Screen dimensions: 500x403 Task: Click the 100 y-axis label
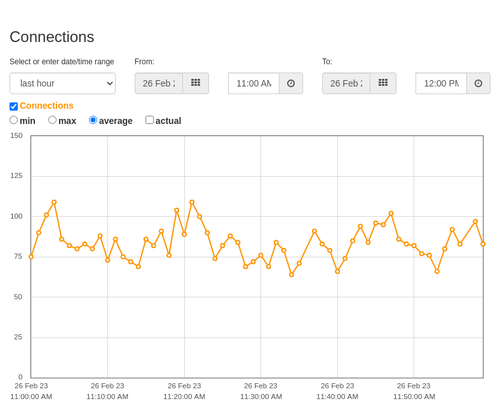coord(16,216)
